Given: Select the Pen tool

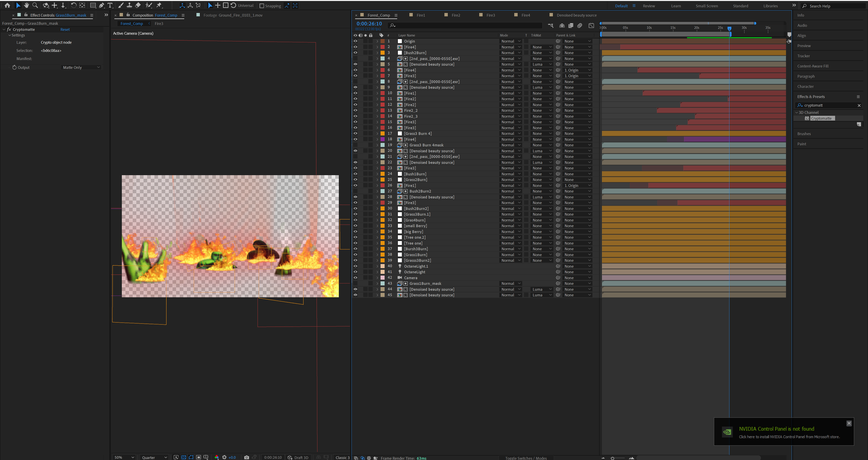Looking at the screenshot, I should (101, 5).
